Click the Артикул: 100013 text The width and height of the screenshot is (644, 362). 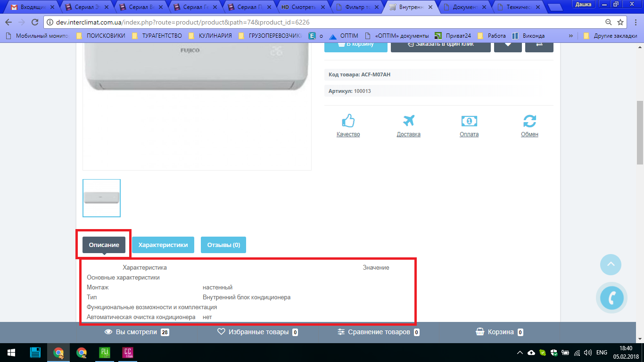coord(350,91)
